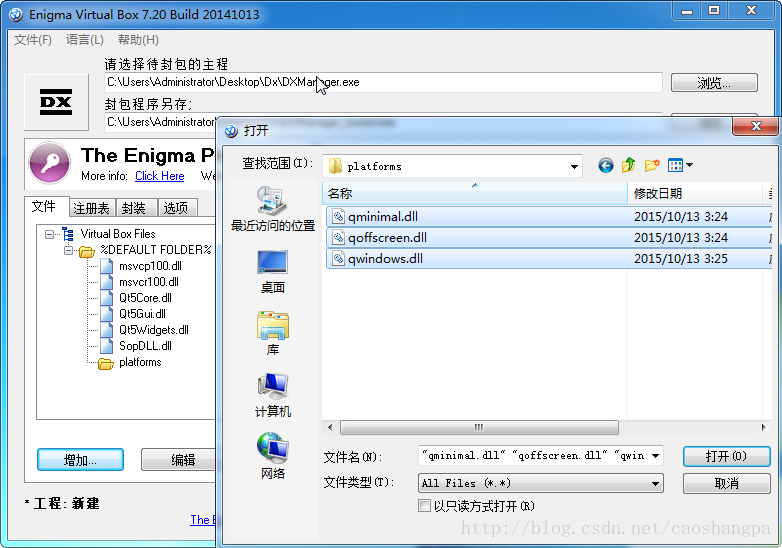Sort by 修改日期 date modified column header
The width and height of the screenshot is (782, 548).
click(x=695, y=193)
